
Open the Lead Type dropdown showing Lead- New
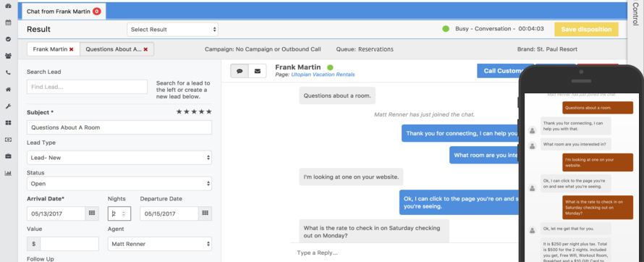point(119,158)
